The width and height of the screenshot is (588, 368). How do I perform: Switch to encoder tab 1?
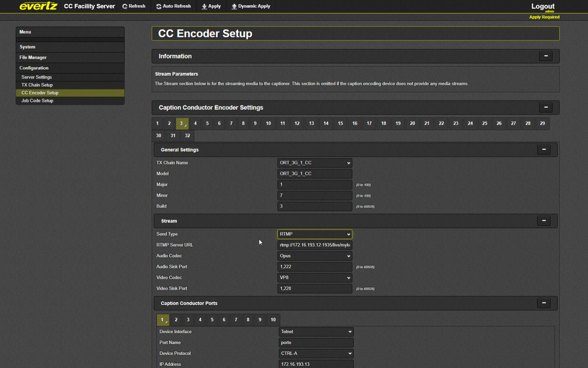click(157, 123)
